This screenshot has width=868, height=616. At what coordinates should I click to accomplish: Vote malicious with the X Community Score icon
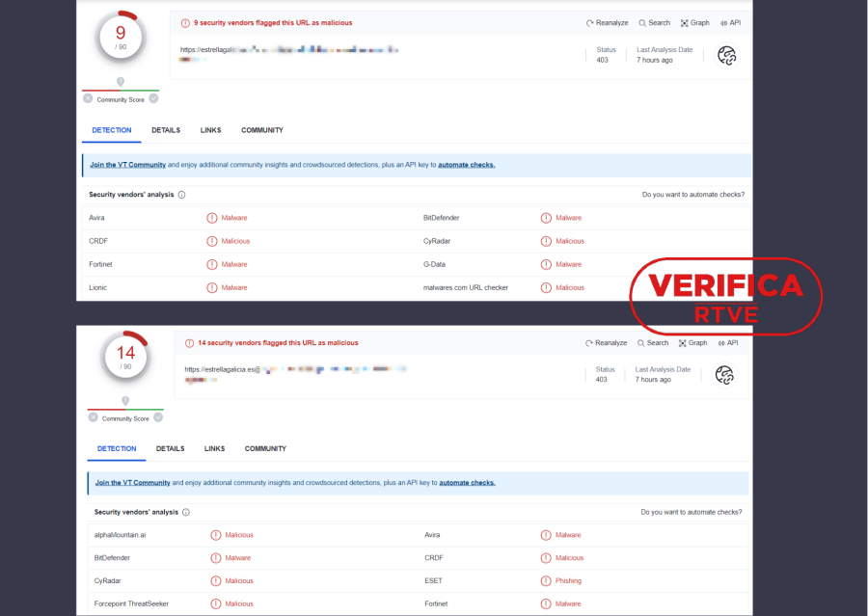(88, 97)
